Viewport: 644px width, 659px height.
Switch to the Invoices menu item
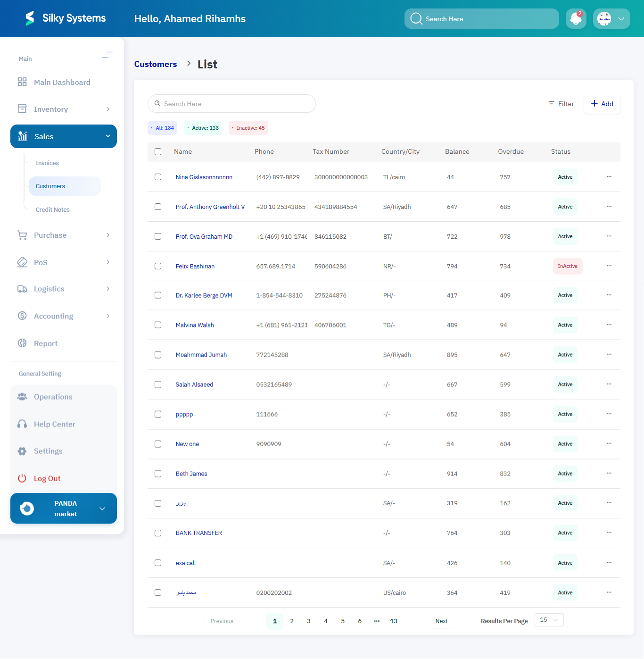(47, 163)
